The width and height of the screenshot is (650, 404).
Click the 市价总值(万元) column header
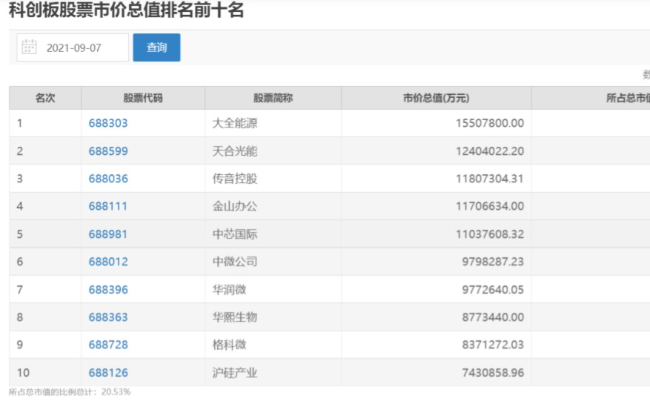coord(436,98)
